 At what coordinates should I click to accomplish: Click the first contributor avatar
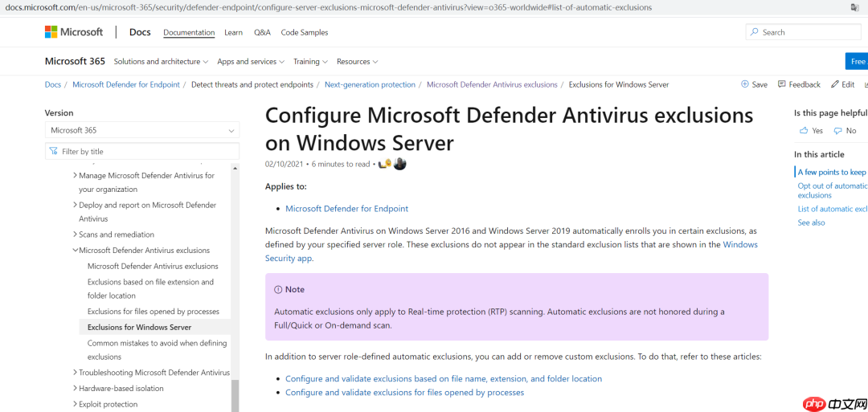(x=385, y=164)
